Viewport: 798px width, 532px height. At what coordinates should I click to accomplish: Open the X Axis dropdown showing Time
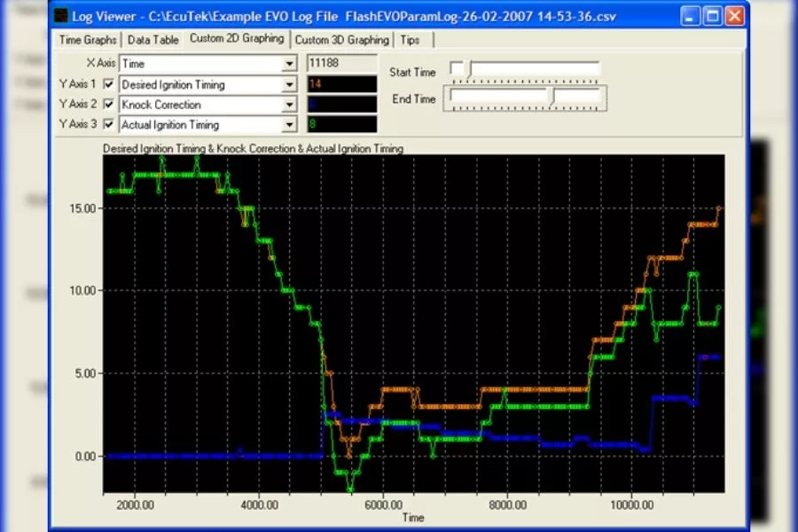click(x=290, y=63)
